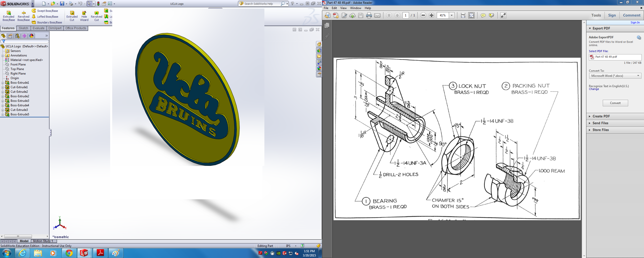Open SolidWorks Resources in the task pane
644x258 pixels.
(319, 44)
